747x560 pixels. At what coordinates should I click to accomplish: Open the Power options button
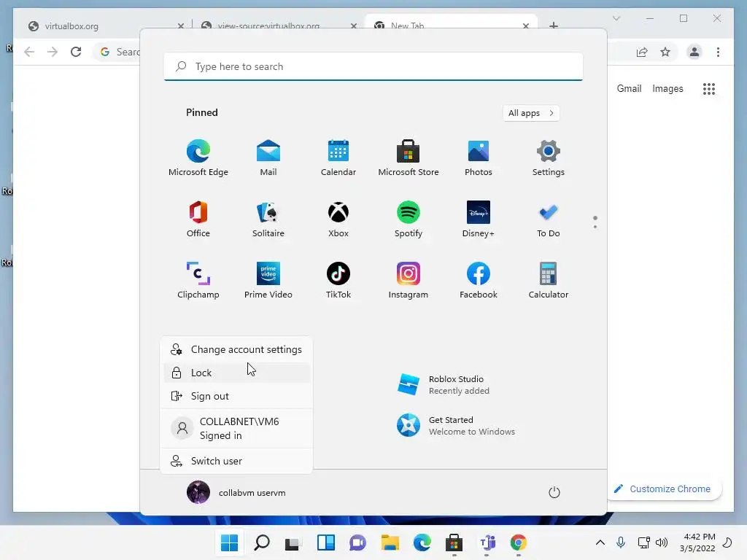coord(554,492)
